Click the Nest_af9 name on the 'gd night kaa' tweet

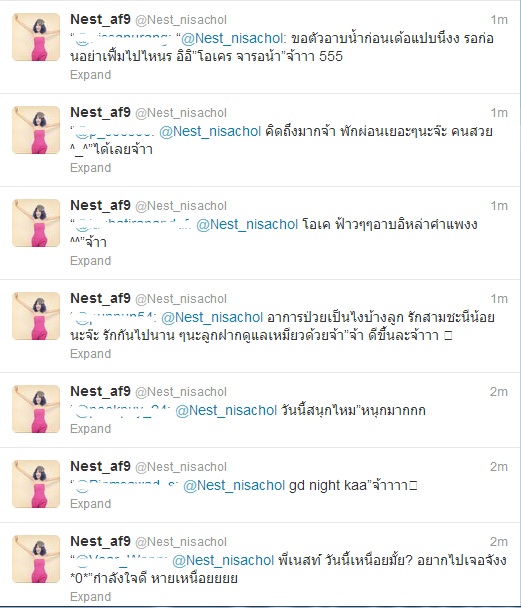100,466
